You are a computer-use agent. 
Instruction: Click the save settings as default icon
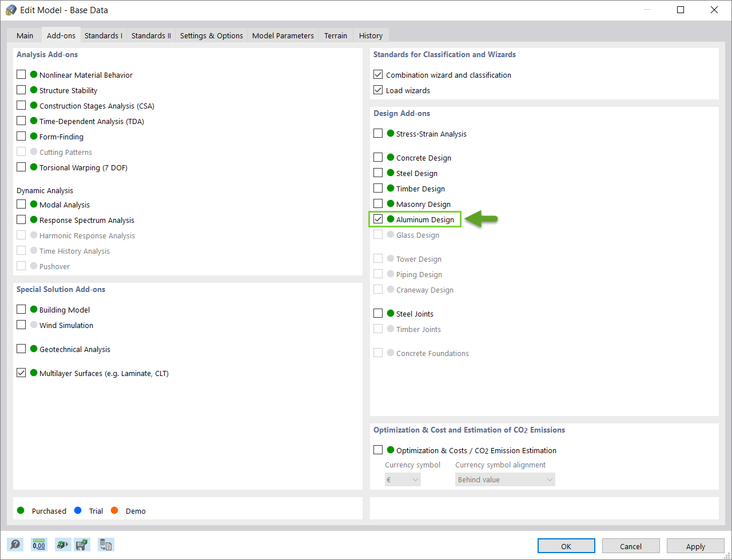pos(82,545)
